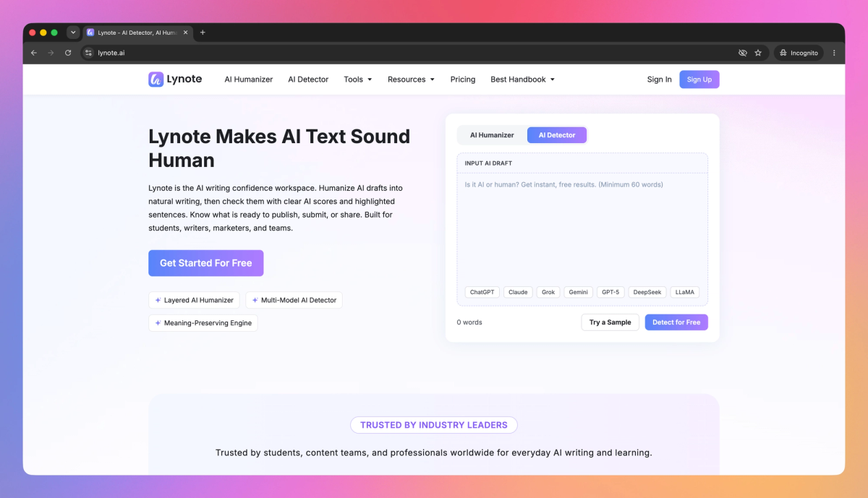Click sparkle icon on Multi-Model AI Detector
868x498 pixels.
[255, 300]
